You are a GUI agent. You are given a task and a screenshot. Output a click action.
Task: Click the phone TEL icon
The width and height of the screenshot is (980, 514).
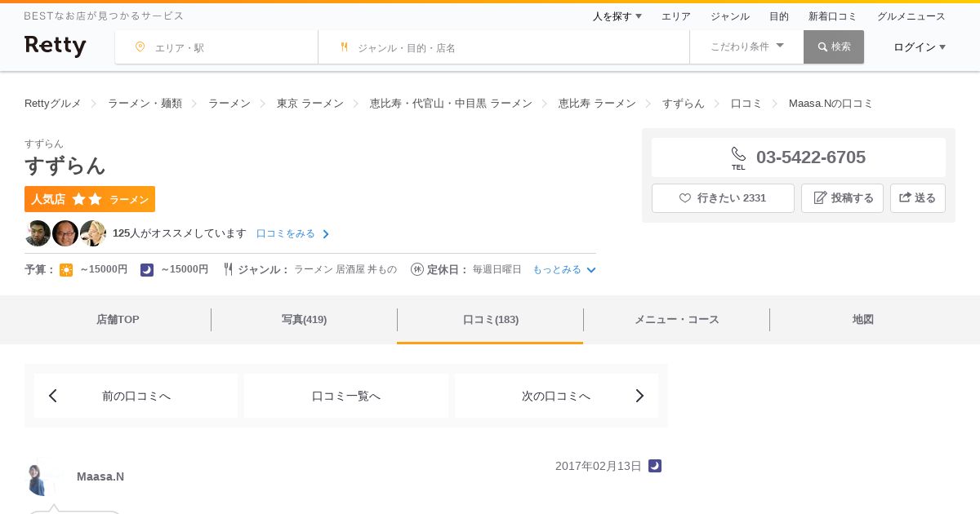pos(738,157)
